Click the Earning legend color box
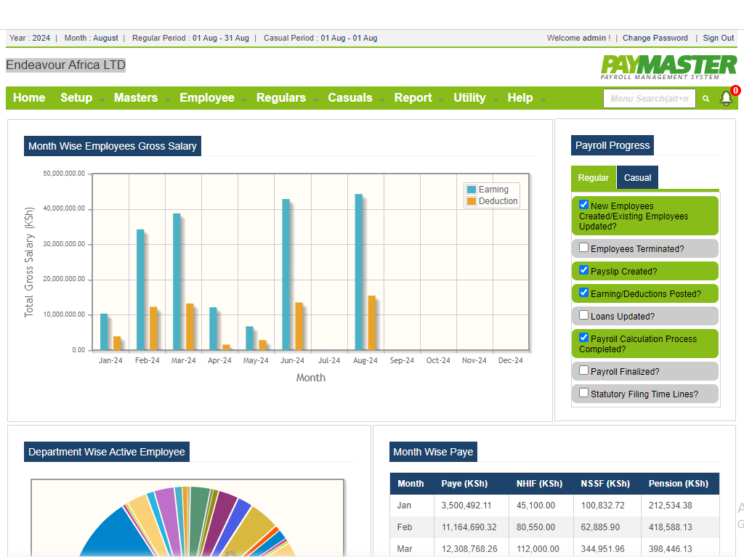Viewport: 744px width, 560px height. 472,190
